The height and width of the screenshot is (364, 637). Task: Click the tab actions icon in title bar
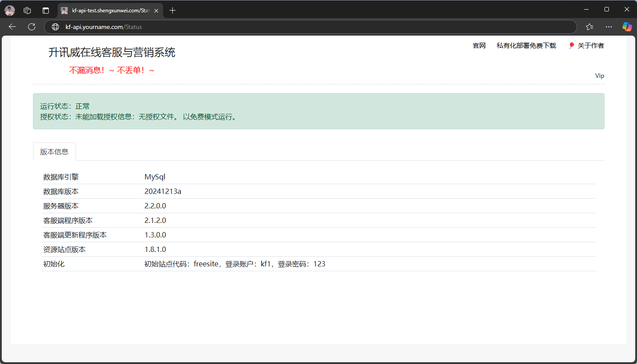[x=45, y=10]
